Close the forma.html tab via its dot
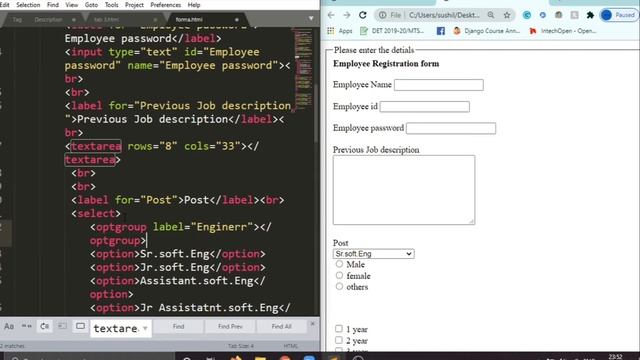The width and height of the screenshot is (640, 360). [237, 20]
